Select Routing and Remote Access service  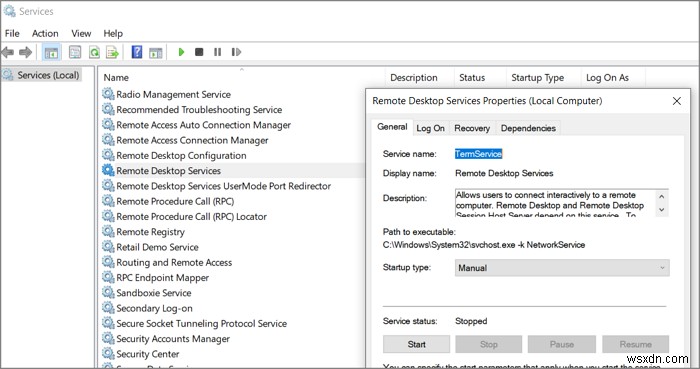point(174,262)
